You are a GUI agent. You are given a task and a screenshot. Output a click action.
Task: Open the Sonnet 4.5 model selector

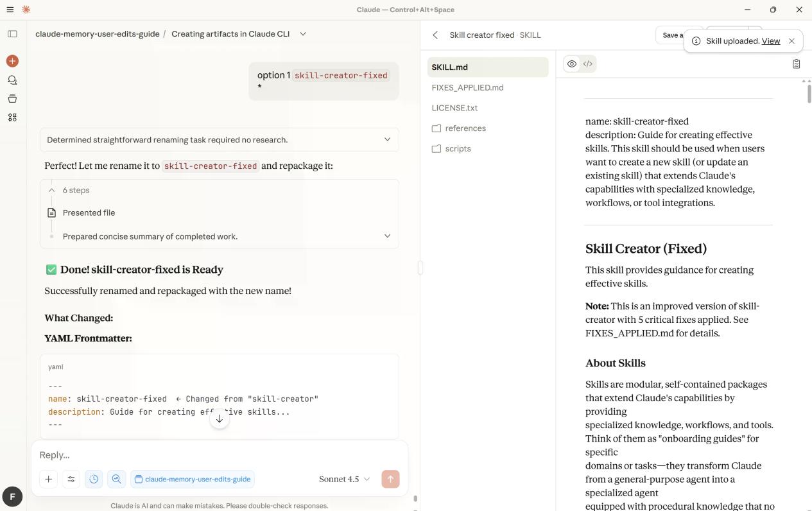344,479
